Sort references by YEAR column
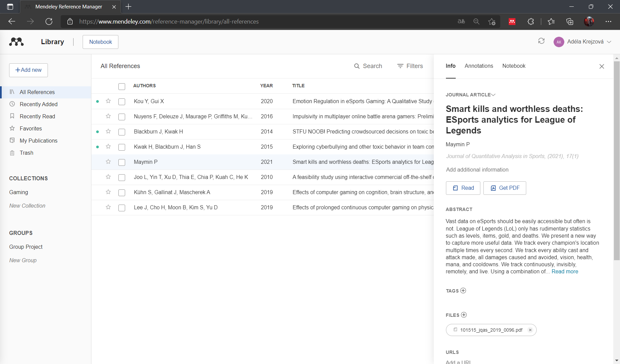Image resolution: width=620 pixels, height=364 pixels. (266, 86)
